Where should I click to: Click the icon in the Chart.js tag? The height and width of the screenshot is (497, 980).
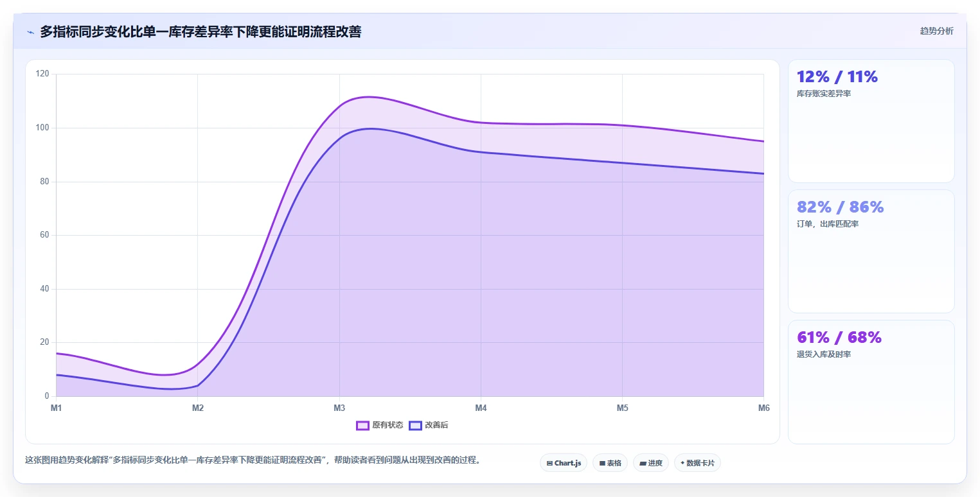549,463
